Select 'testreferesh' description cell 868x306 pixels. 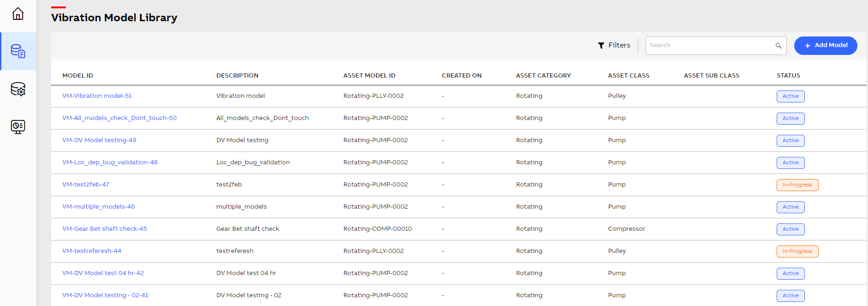[235, 251]
